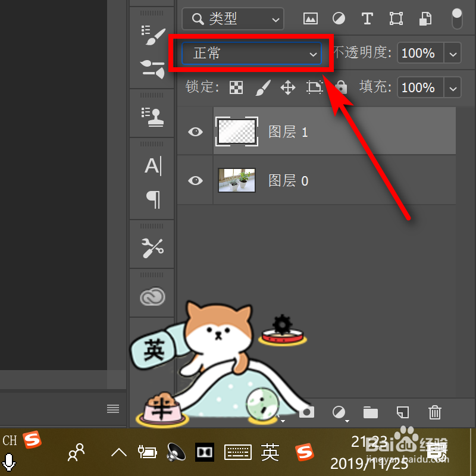
Task: Click the 不透明度 100% value field
Action: click(x=421, y=54)
